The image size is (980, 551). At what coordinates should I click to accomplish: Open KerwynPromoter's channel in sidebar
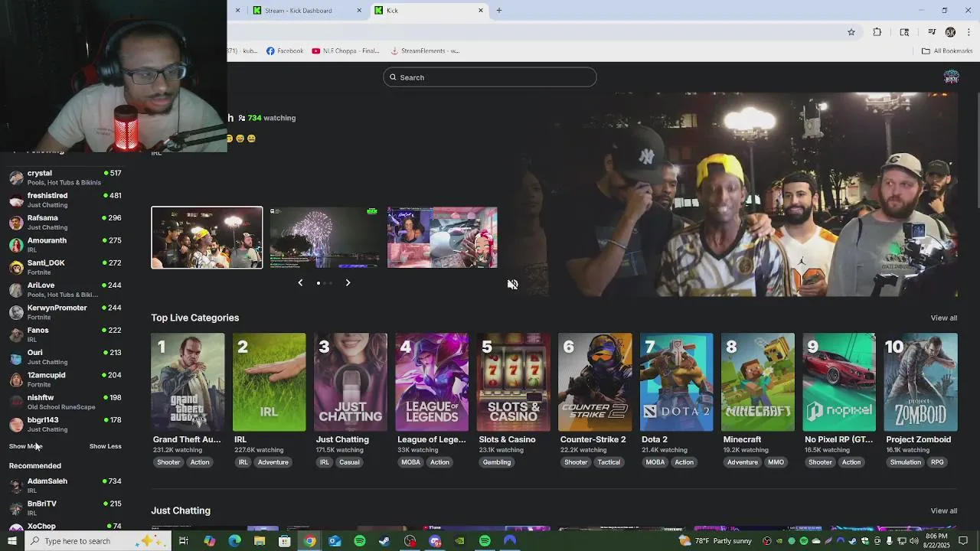pyautogui.click(x=65, y=312)
